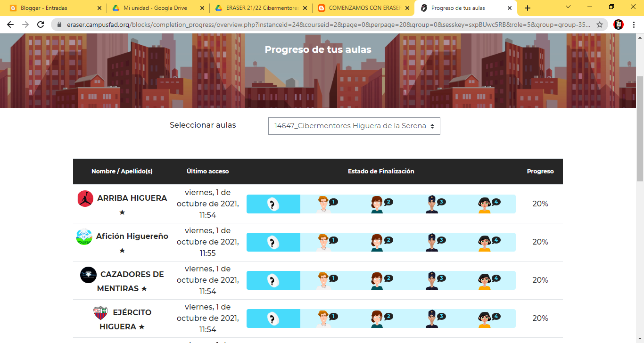Open CAZADORES DE MENTIRAS name link
This screenshot has height=343, width=644.
pos(131,281)
